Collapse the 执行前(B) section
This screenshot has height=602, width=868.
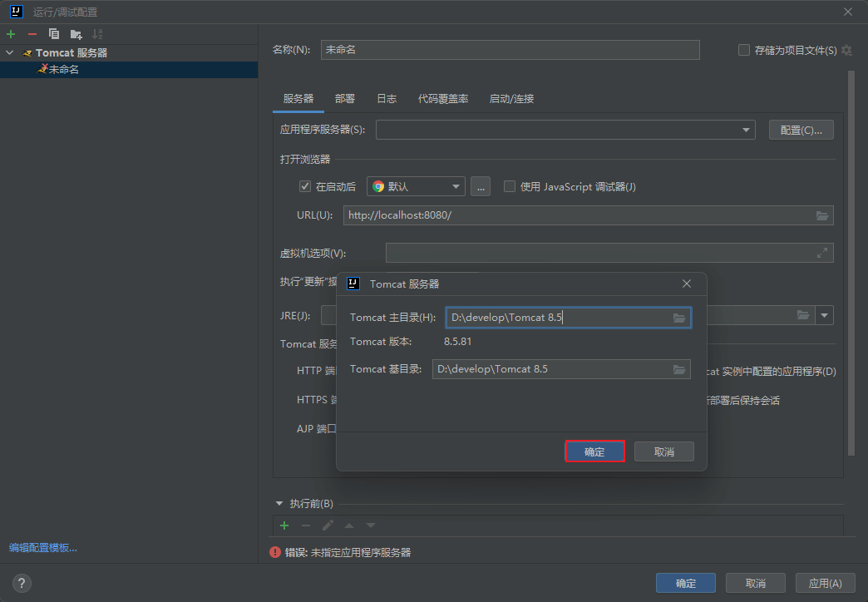[x=279, y=503]
